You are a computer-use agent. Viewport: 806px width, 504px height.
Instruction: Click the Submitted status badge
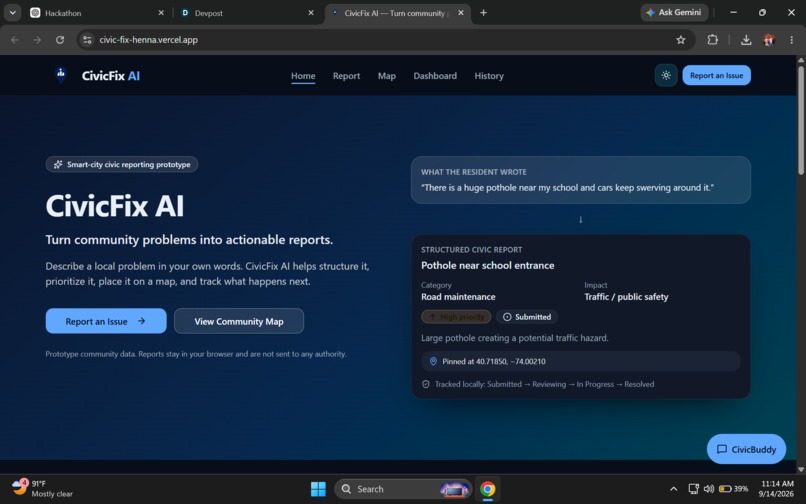click(527, 317)
